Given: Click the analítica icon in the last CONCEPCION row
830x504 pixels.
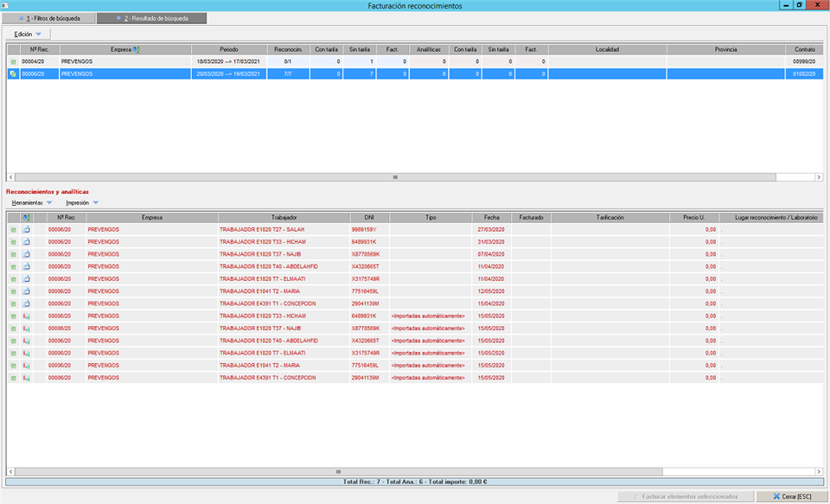Looking at the screenshot, I should pos(27,378).
